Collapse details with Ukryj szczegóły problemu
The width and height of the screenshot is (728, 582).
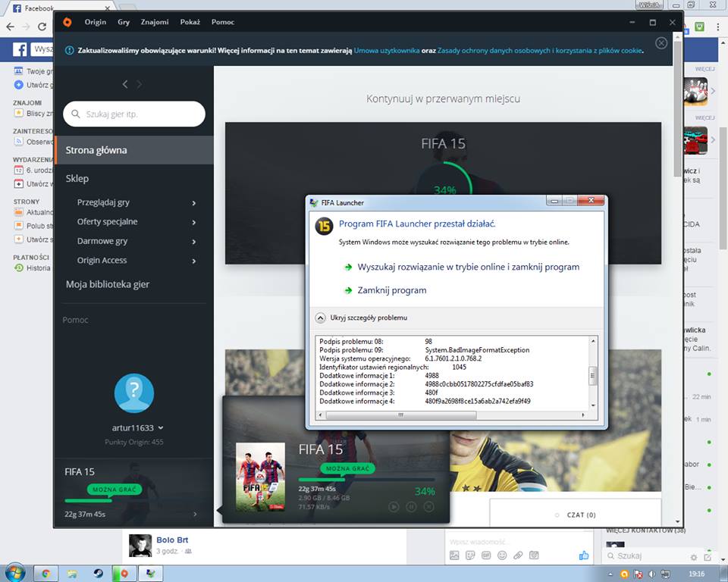pos(362,318)
